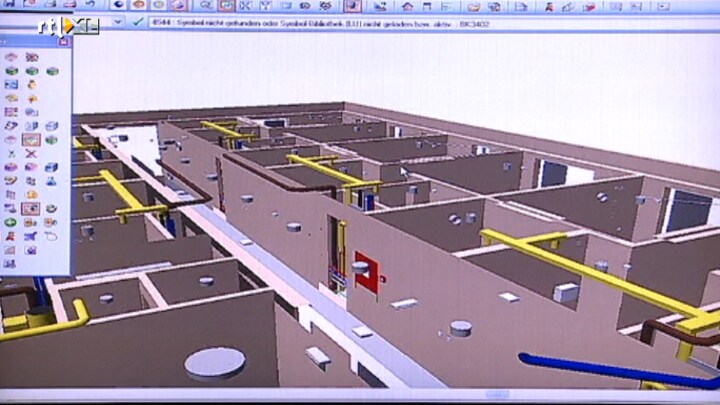Click the magnifying glass zoom icon

(206, 5)
